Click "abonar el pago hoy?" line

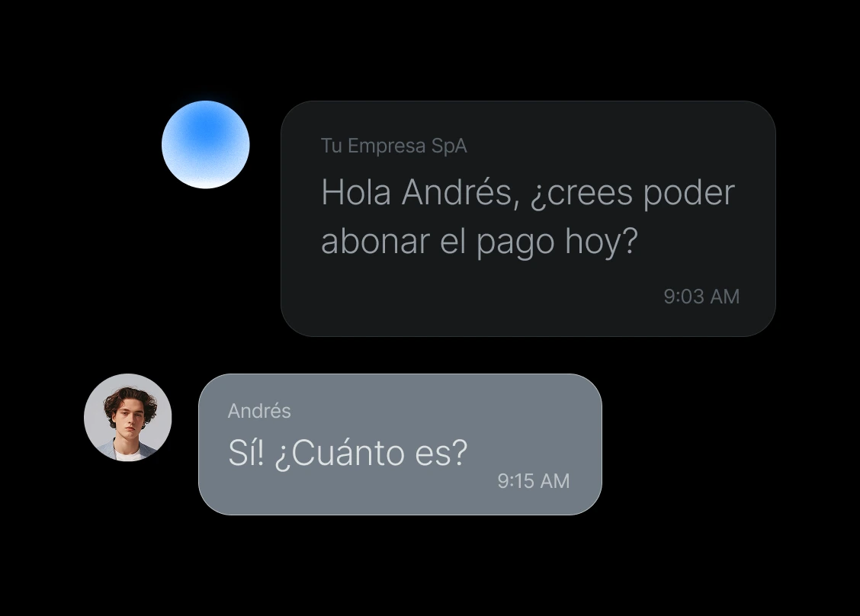point(480,242)
